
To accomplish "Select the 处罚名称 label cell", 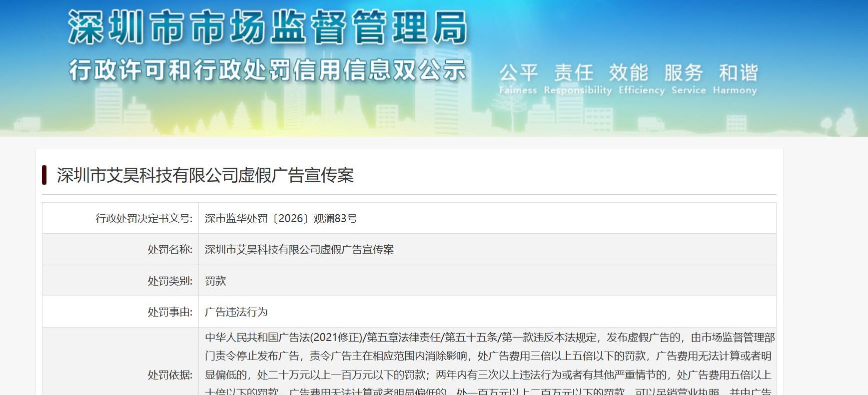I will (x=120, y=250).
